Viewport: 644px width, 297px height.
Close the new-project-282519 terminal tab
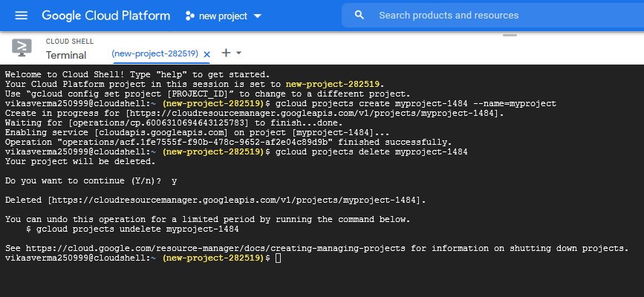click(x=207, y=54)
